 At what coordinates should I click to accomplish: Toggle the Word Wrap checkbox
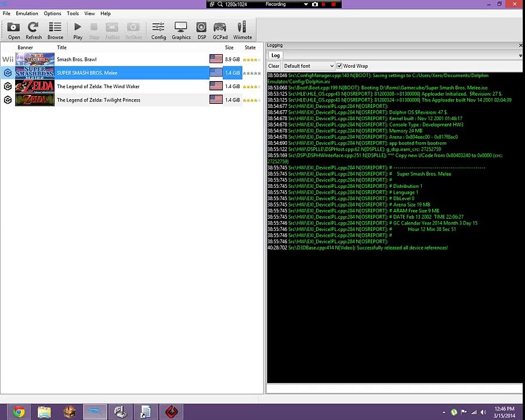point(339,66)
